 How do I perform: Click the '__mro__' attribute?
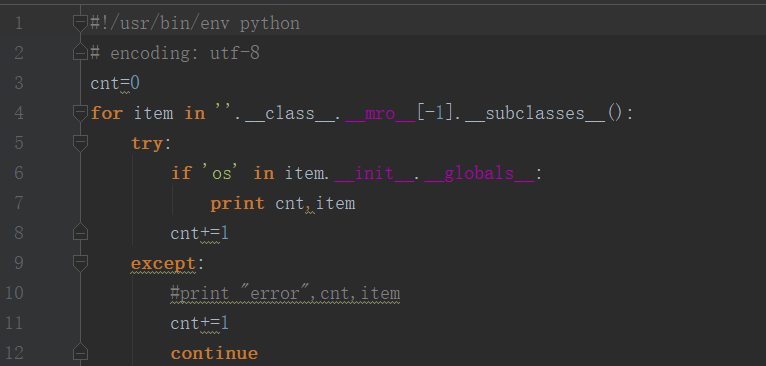click(x=380, y=113)
